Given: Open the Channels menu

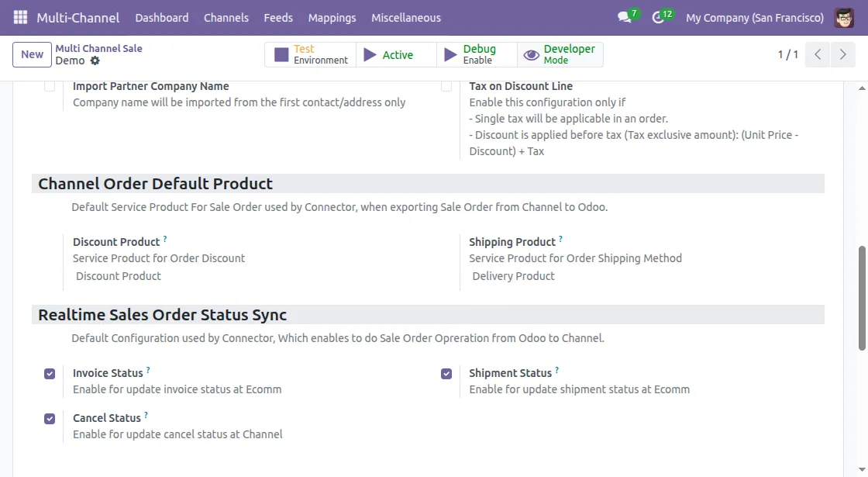Looking at the screenshot, I should pos(226,18).
